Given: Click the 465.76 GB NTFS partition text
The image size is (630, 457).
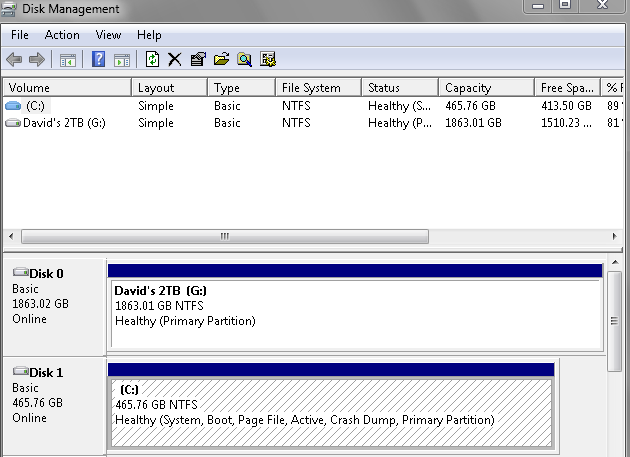Looking at the screenshot, I should click(156, 404).
